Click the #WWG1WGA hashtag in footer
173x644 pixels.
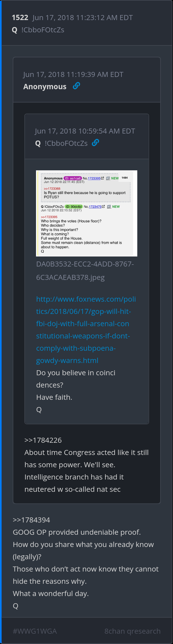tap(35, 631)
